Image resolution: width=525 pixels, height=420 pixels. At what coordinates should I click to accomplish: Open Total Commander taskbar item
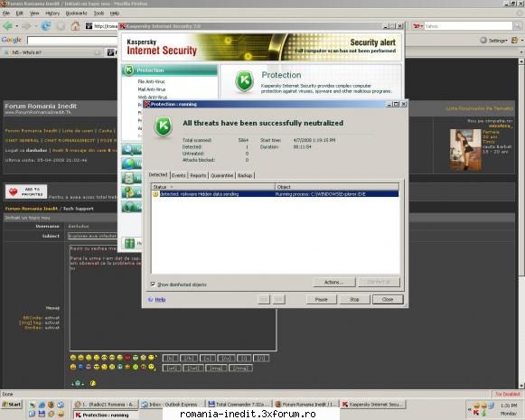pos(239,405)
